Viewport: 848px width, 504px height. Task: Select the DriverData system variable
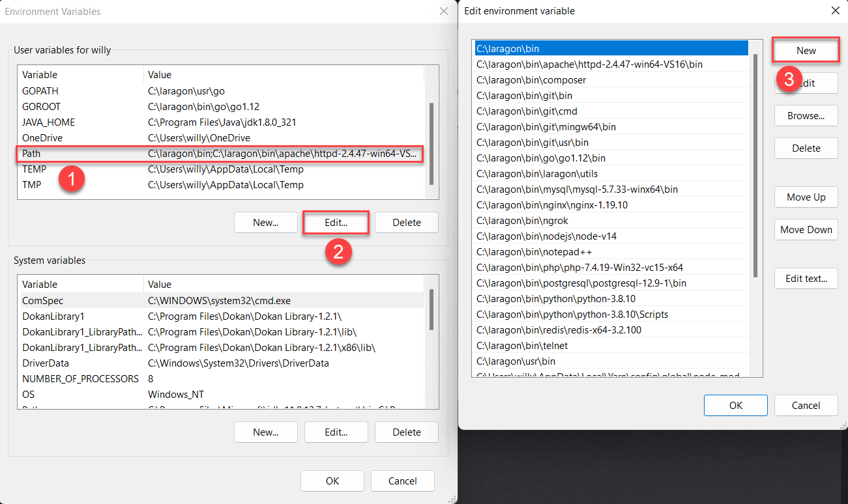[x=222, y=363]
